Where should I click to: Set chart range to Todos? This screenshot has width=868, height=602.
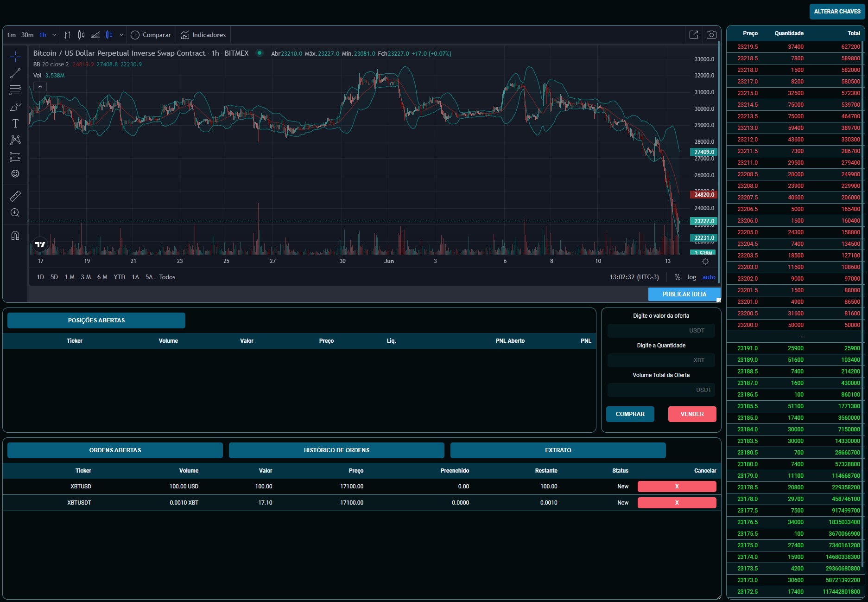click(167, 277)
